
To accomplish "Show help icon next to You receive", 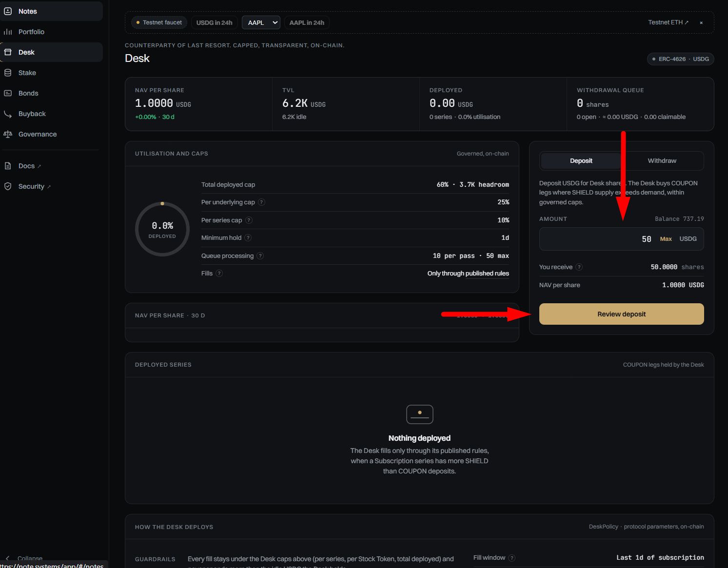I will pyautogui.click(x=579, y=267).
